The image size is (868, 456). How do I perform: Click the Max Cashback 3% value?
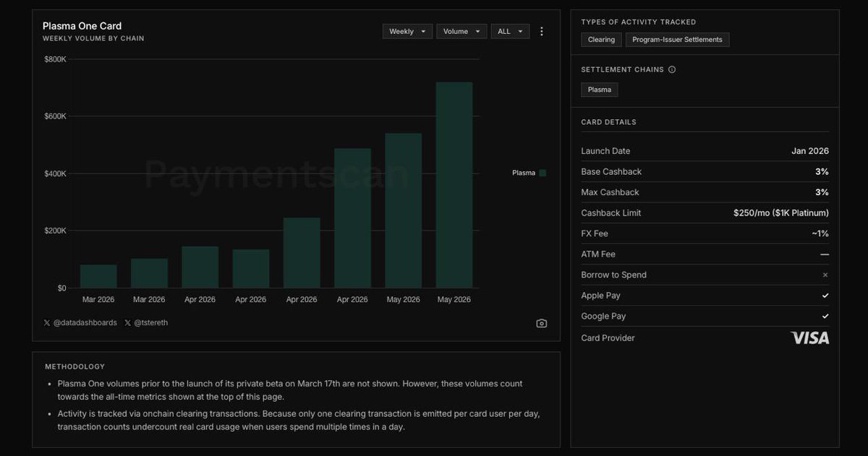822,192
